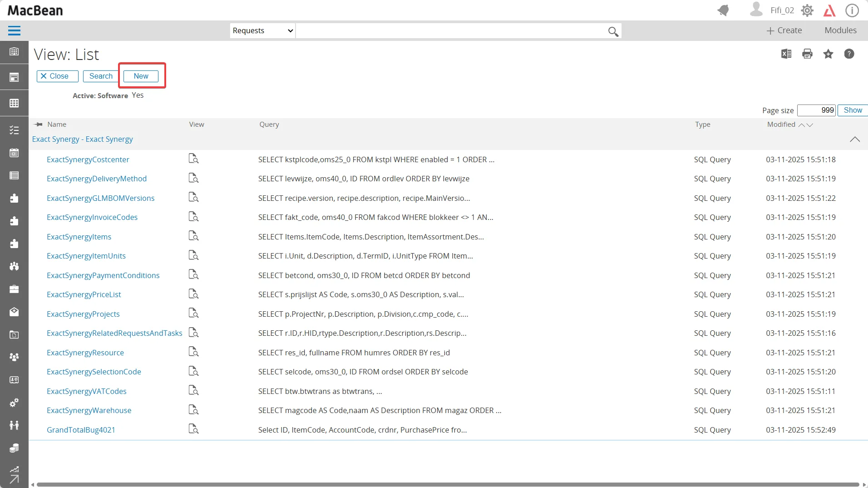Open the envelope sidebar icon

[14, 312]
